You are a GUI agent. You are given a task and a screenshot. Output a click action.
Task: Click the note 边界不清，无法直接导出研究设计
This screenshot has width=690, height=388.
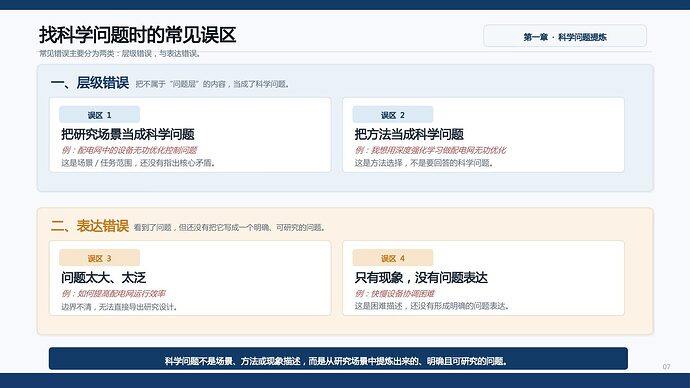click(119, 307)
